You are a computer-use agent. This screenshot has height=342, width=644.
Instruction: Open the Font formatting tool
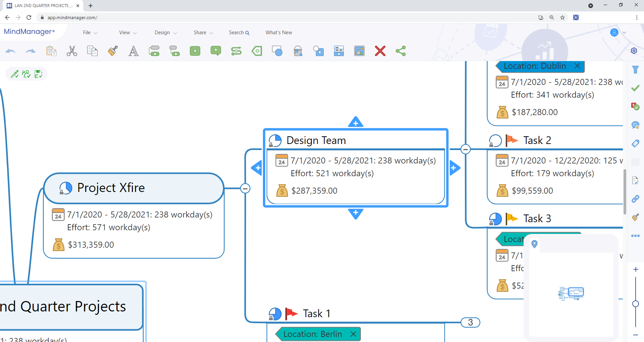(x=133, y=51)
